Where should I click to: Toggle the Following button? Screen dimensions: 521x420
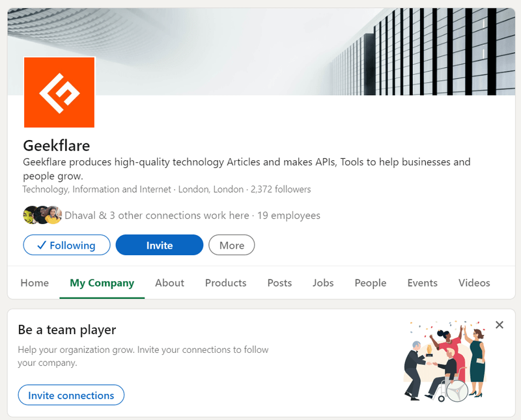(x=65, y=245)
